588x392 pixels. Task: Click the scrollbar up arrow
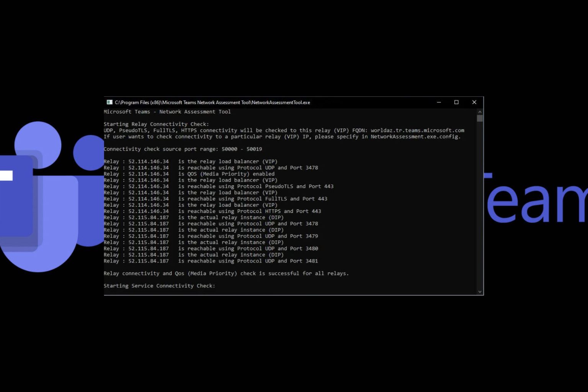480,112
